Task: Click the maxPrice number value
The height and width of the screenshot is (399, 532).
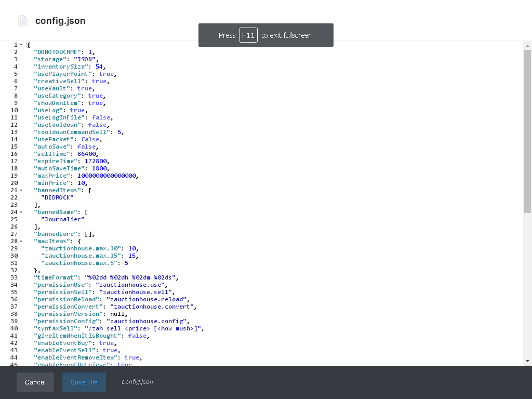Action: click(107, 176)
